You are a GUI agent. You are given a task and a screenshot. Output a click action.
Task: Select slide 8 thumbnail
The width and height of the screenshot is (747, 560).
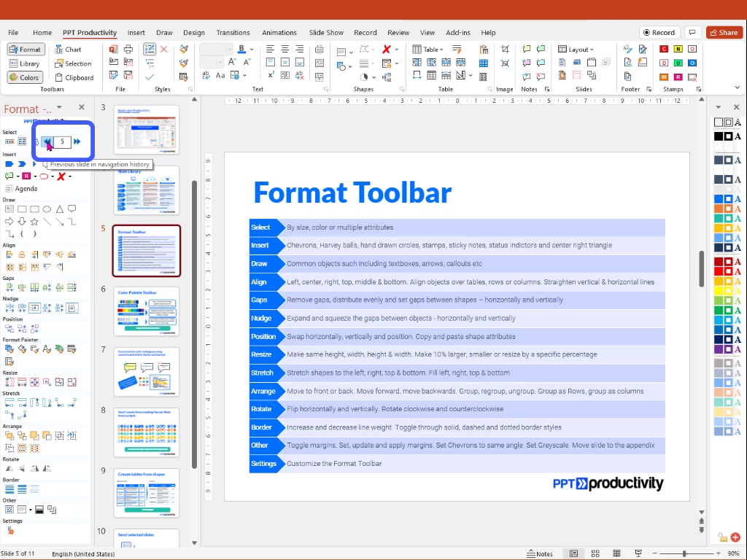[146, 432]
